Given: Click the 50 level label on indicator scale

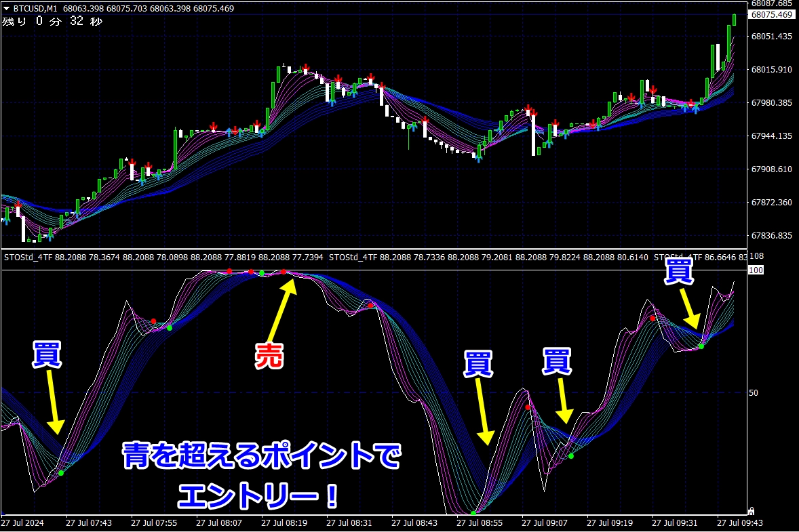Looking at the screenshot, I should click(753, 393).
